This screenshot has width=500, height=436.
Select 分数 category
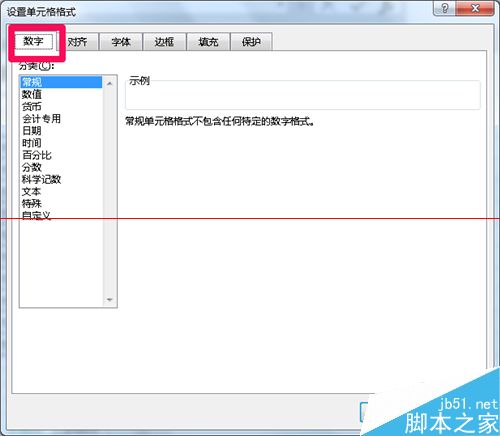pyautogui.click(x=61, y=167)
